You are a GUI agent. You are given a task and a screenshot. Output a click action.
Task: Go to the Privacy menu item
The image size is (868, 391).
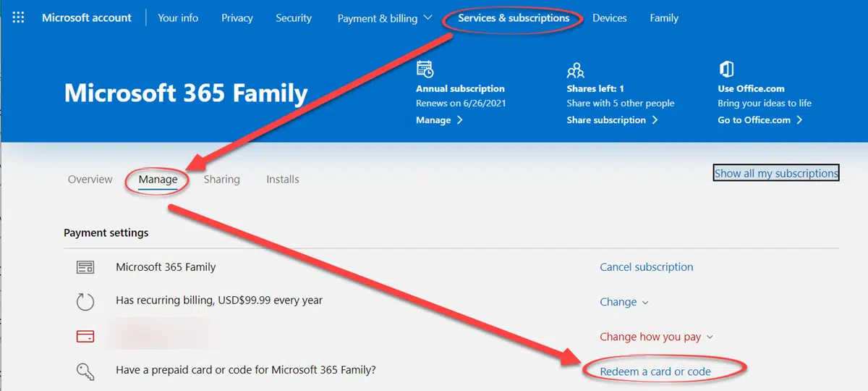[237, 18]
